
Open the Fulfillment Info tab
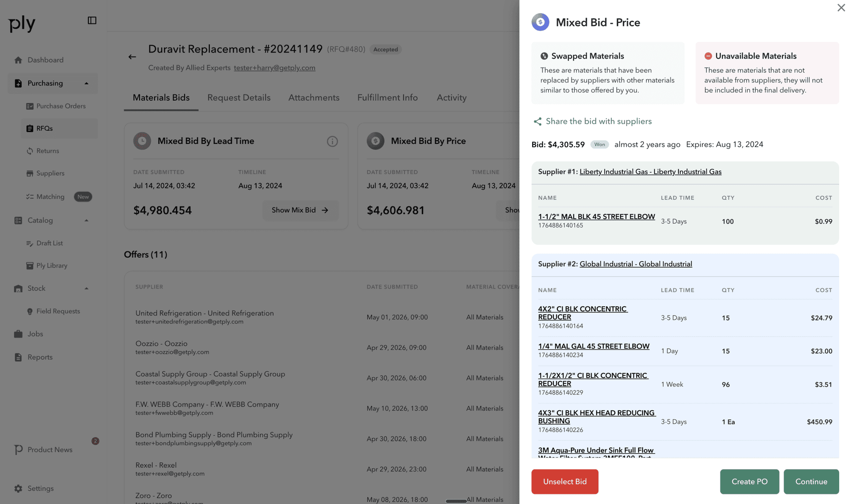387,98
